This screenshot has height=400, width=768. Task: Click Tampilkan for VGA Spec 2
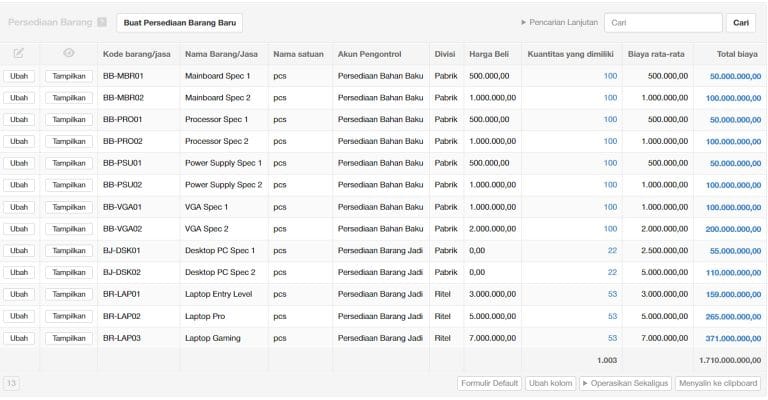click(x=69, y=229)
